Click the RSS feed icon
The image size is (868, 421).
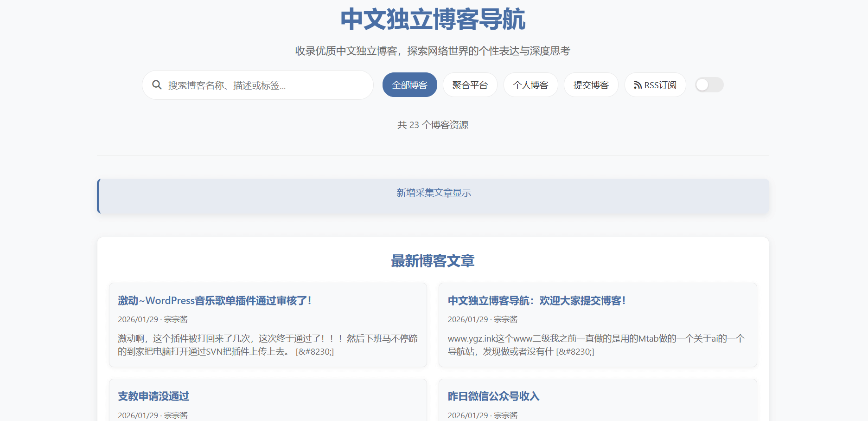click(x=638, y=85)
